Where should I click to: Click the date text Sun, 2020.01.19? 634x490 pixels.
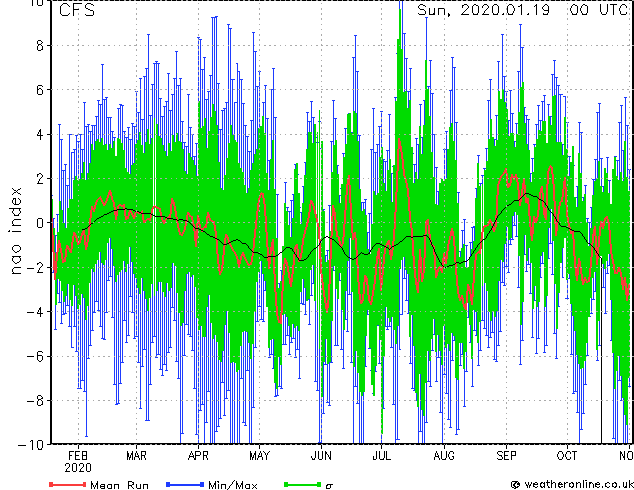[x=483, y=10]
